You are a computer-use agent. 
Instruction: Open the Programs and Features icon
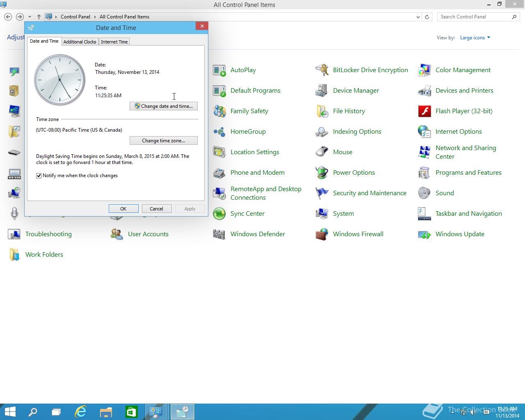(x=425, y=173)
